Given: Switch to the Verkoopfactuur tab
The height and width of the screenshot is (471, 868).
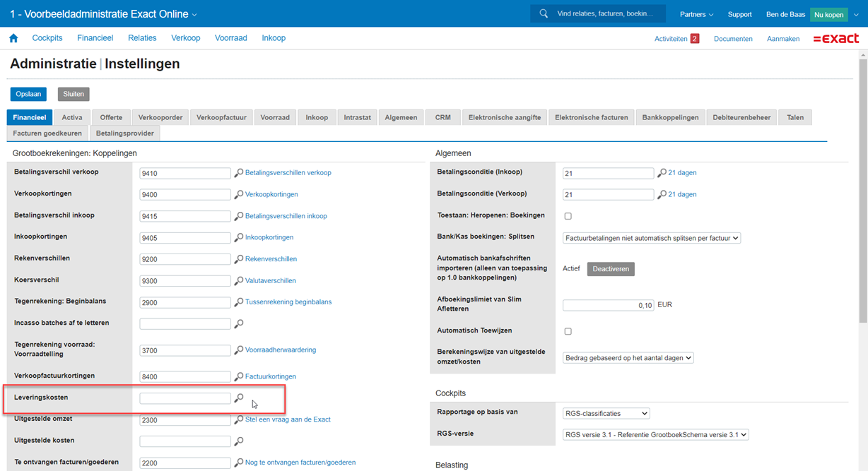Looking at the screenshot, I should (221, 117).
